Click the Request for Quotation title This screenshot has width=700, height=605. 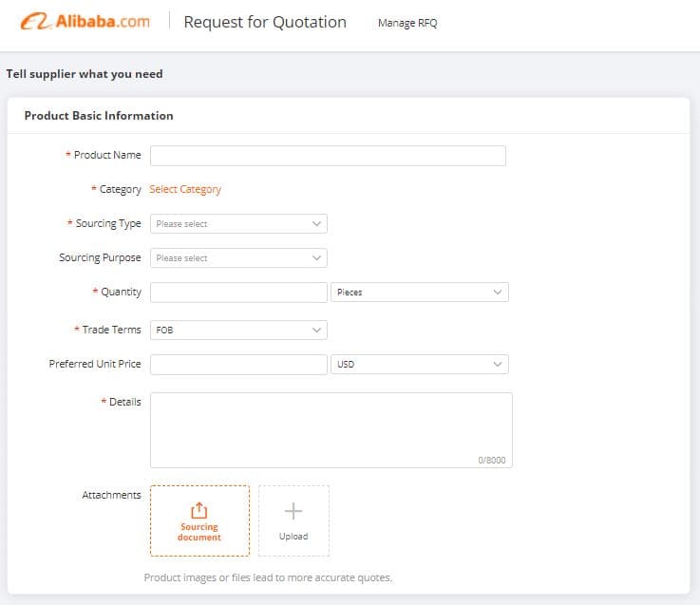[265, 22]
